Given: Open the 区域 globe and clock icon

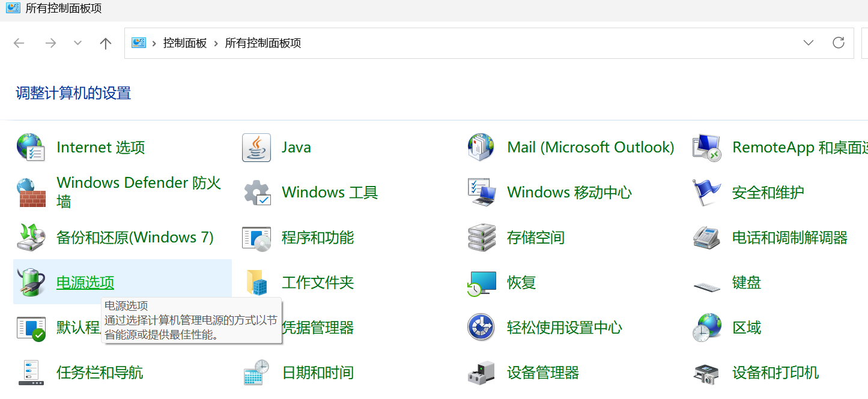Looking at the screenshot, I should tap(706, 328).
